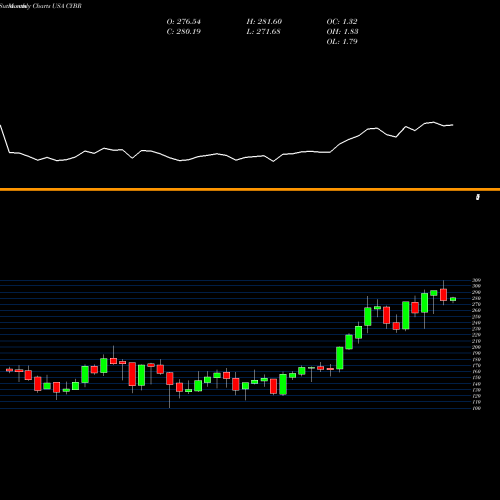The width and height of the screenshot is (500, 500).
Task: Click the Charts USA chart title text
Action: 49,6
